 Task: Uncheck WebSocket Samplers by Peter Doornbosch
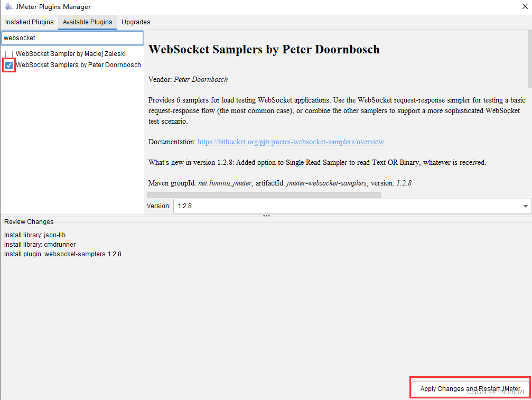click(x=9, y=65)
